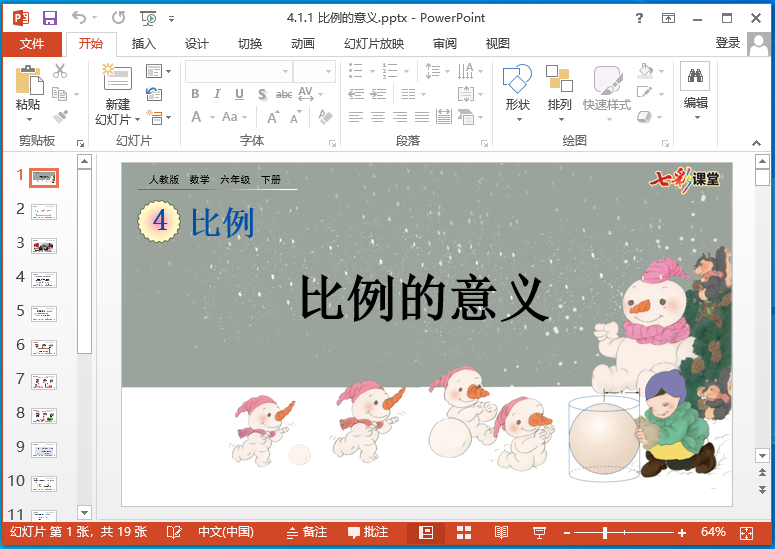The height and width of the screenshot is (549, 775).
Task: Click the Reset slide icon
Action: click(x=154, y=94)
